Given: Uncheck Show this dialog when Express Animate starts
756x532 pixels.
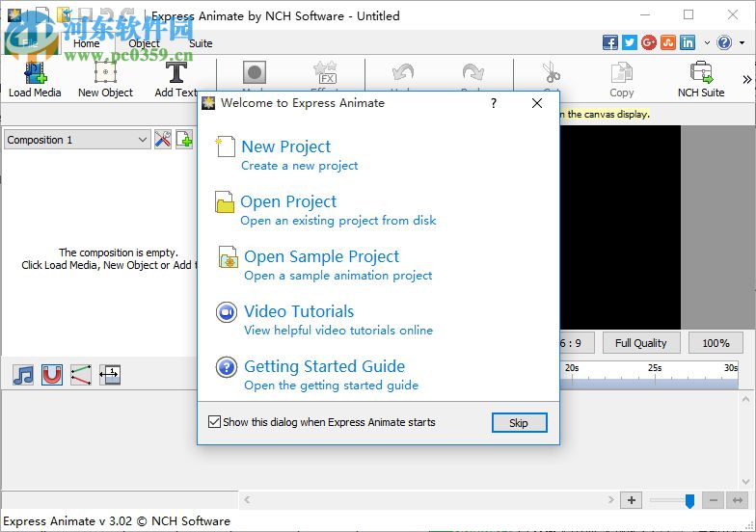Looking at the screenshot, I should point(214,422).
